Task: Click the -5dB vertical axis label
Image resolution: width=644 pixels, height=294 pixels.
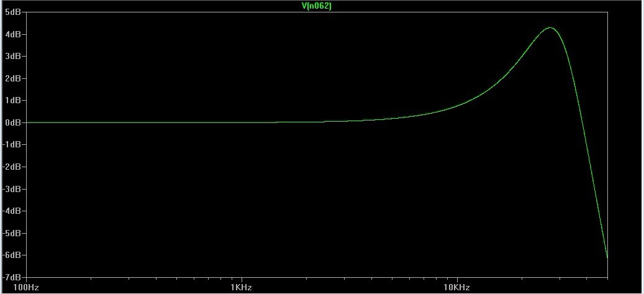Action: 11,233
